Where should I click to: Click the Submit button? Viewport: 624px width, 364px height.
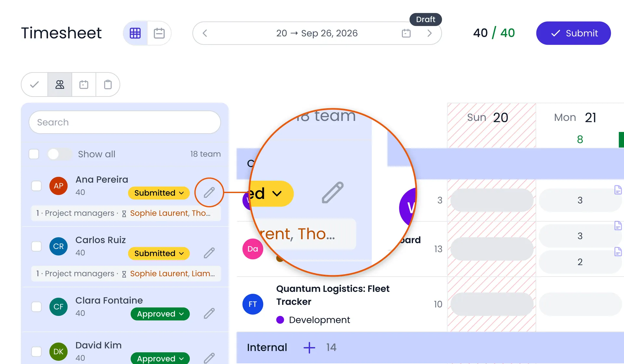(x=573, y=33)
